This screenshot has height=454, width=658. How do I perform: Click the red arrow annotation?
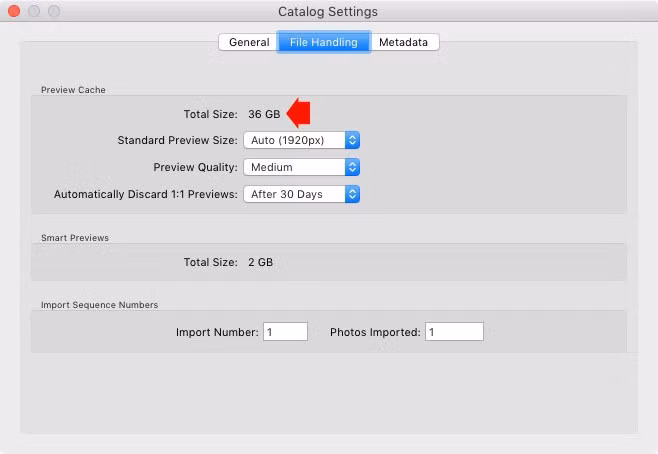click(298, 113)
